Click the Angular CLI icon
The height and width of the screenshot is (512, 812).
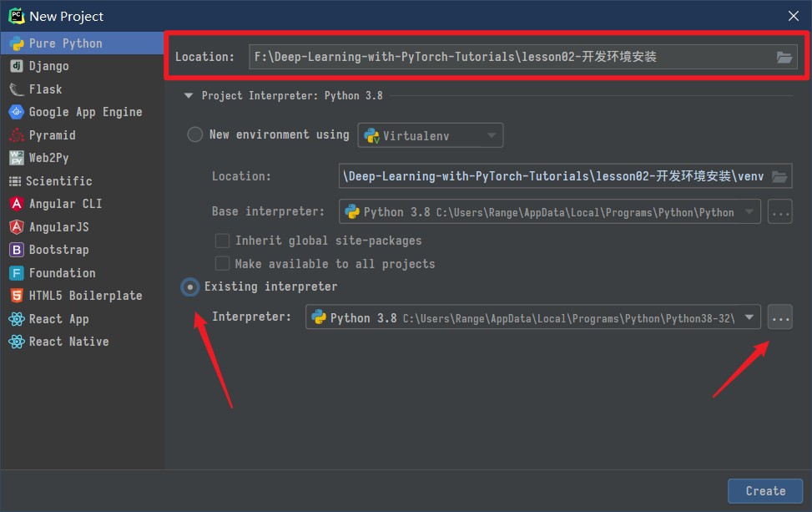click(x=17, y=204)
